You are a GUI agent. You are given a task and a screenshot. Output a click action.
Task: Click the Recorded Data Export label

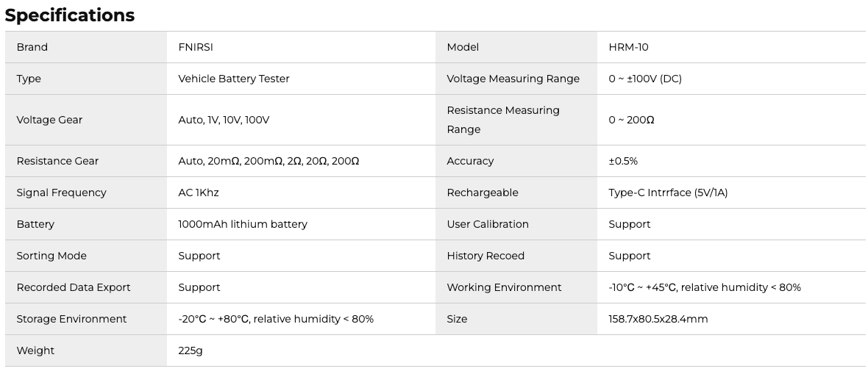pos(74,287)
